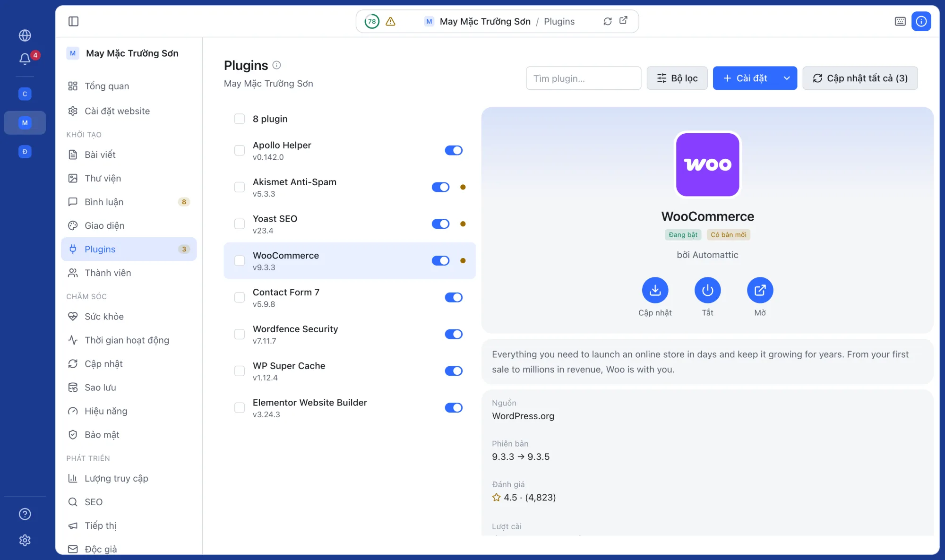Open Tiếp thị marketing
The width and height of the screenshot is (945, 560).
129,526
